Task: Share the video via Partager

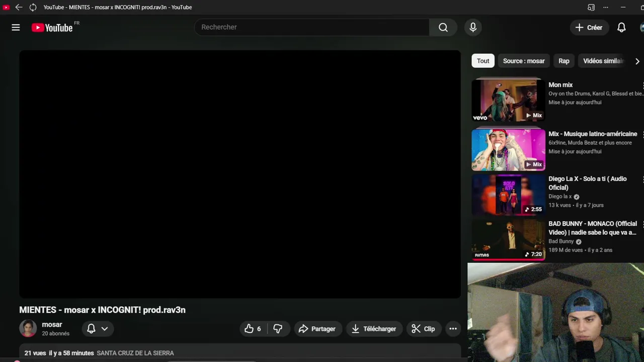Action: 317,329
